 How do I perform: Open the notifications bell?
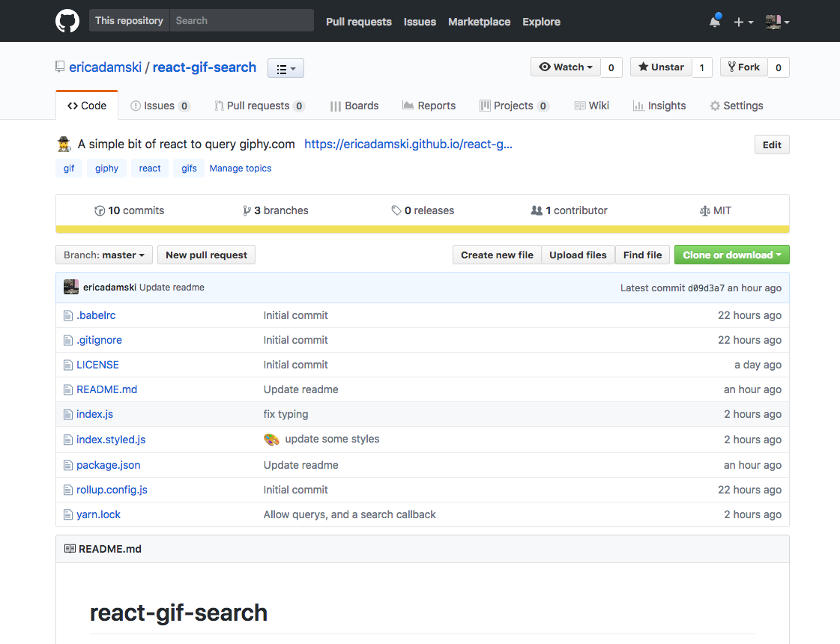(x=715, y=22)
